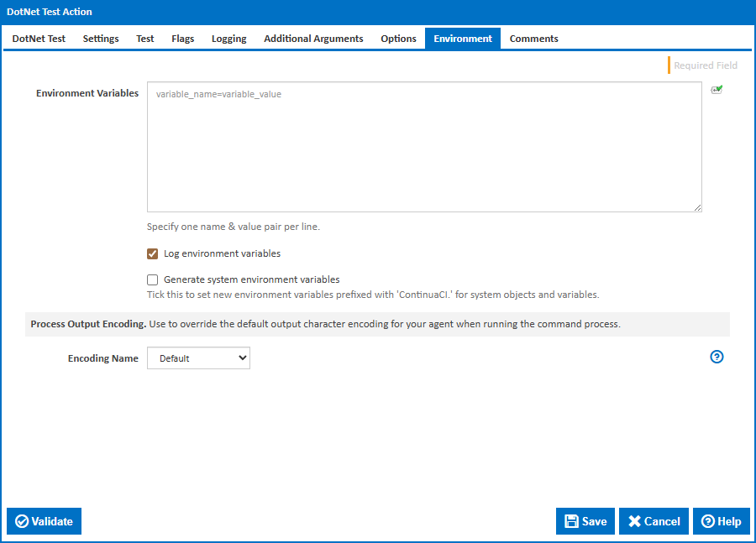Click the green expression syntax check icon
756x543 pixels.
point(717,89)
